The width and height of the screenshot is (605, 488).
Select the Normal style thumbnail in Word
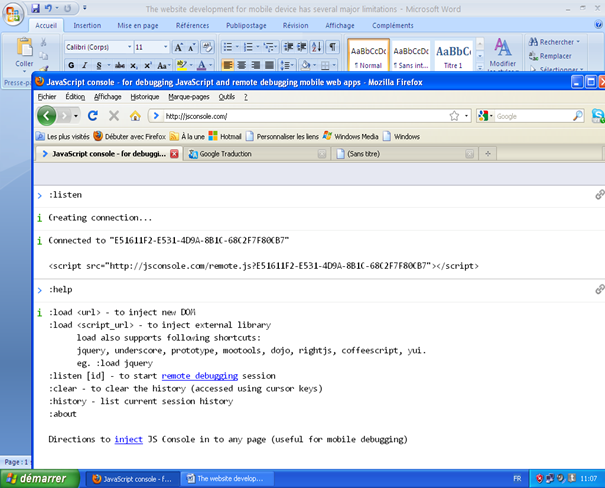click(367, 54)
